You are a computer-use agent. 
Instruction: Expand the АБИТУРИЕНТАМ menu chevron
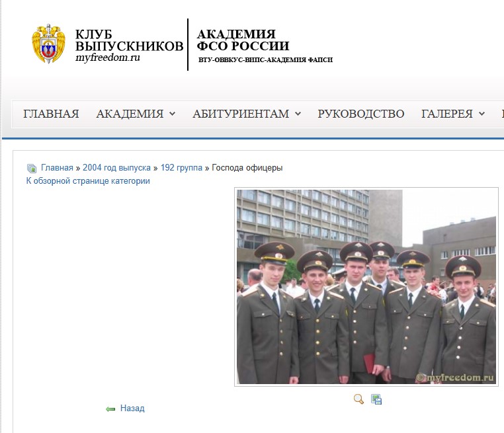click(x=298, y=114)
